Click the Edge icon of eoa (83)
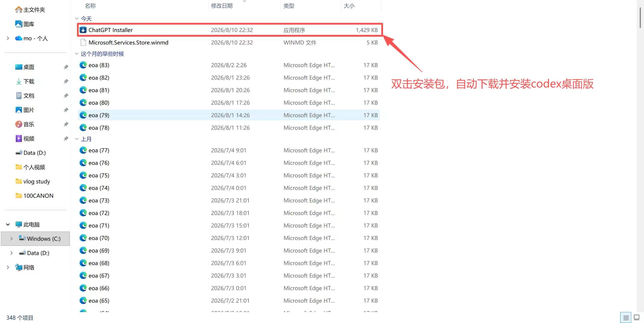Viewport: 644px width, 323px height. click(83, 65)
